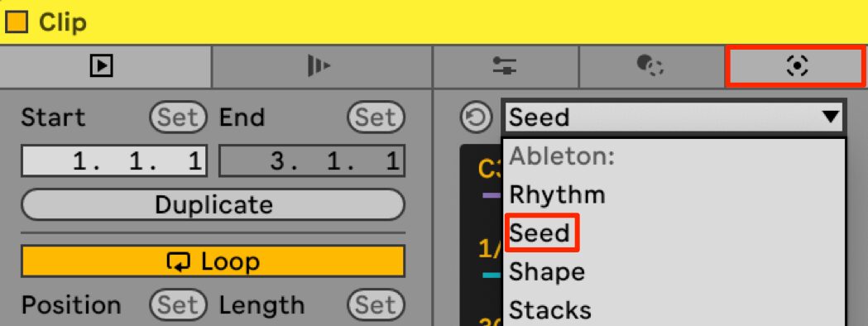Click the Start position value field
The height and width of the screenshot is (326, 868).
(x=114, y=161)
